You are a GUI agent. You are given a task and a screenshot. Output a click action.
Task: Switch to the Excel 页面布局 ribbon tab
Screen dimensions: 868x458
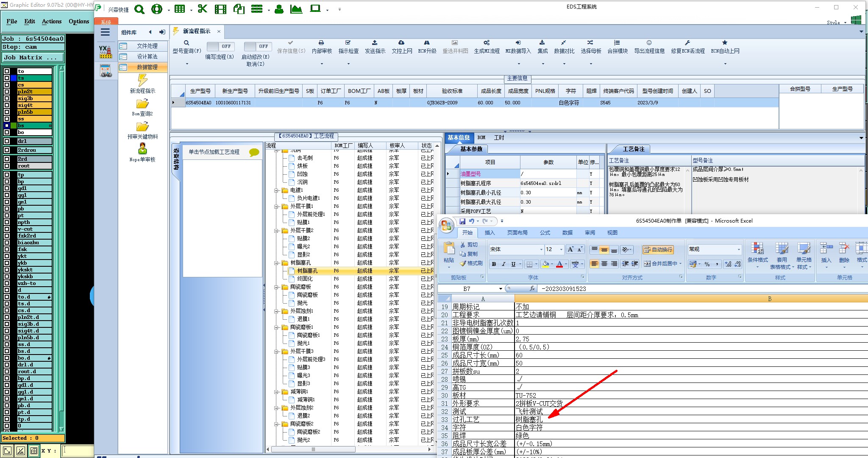[x=517, y=233]
